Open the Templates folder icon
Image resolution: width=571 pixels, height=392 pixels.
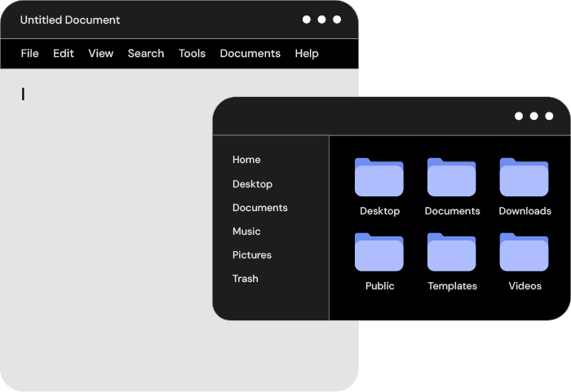click(x=452, y=253)
